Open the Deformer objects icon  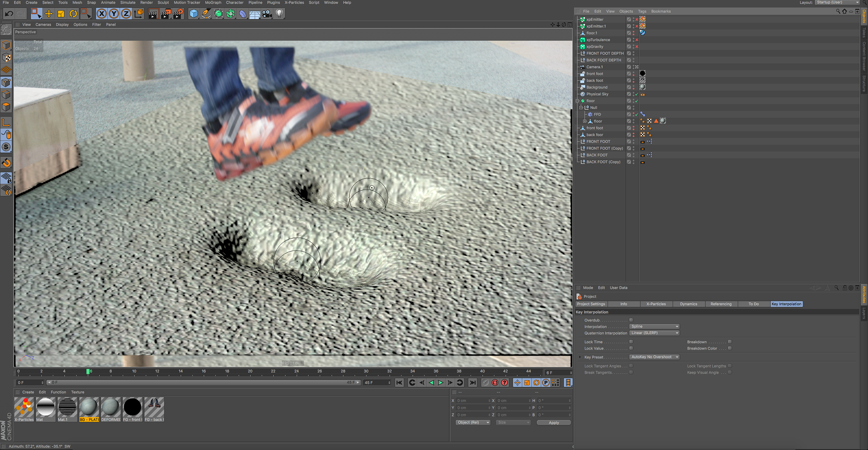(243, 14)
